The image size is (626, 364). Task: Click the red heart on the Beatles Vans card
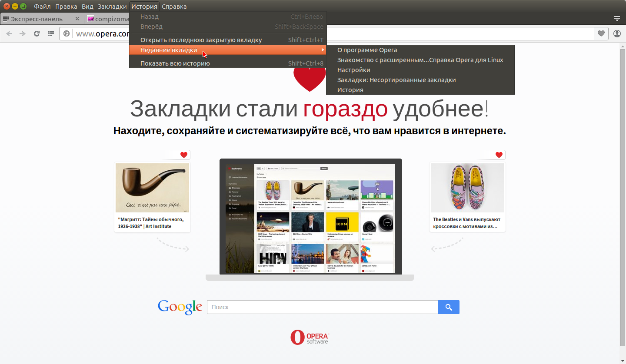click(499, 155)
